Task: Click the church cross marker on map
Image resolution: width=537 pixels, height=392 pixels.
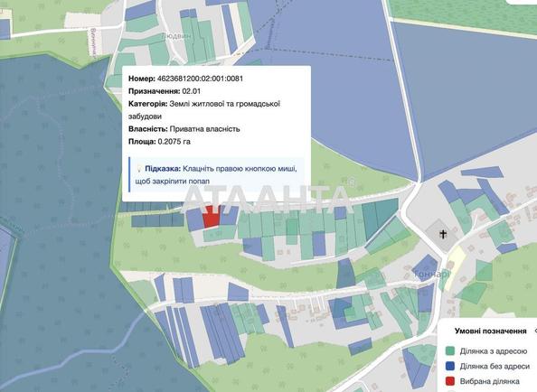Action: tap(444, 235)
